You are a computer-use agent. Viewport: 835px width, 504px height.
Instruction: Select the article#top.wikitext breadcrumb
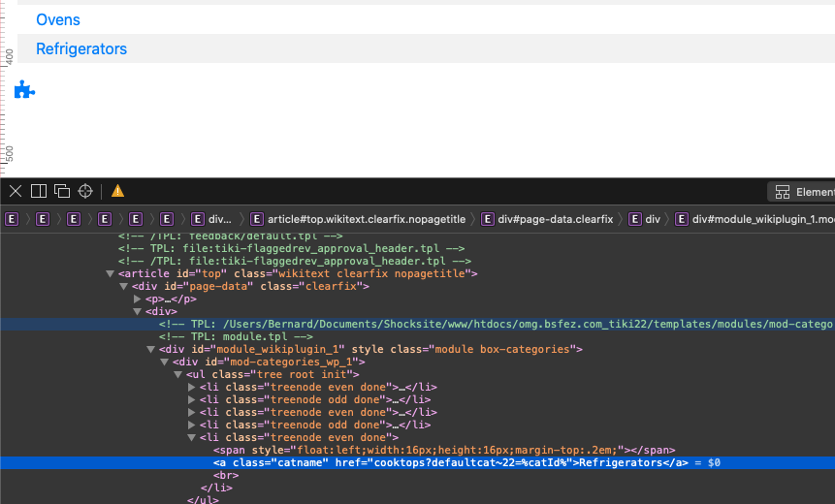coord(358,219)
